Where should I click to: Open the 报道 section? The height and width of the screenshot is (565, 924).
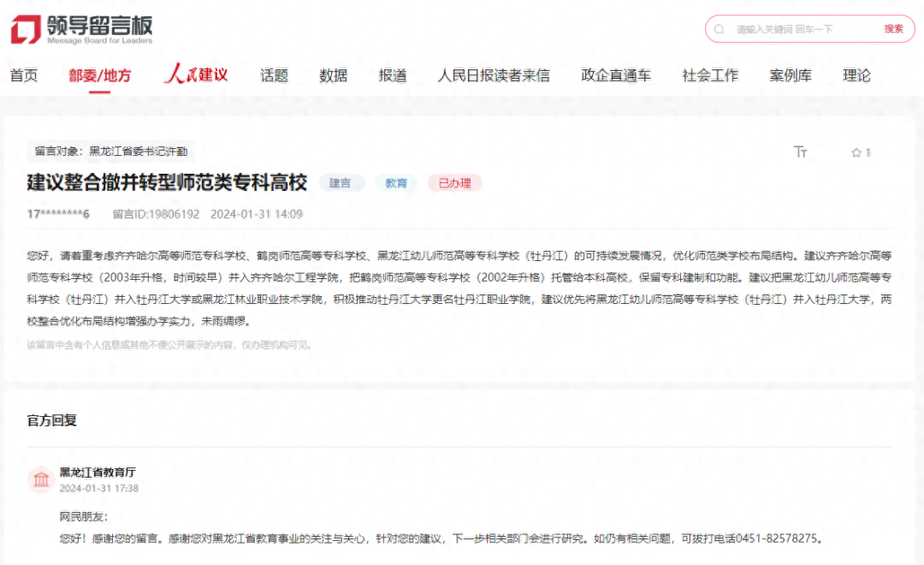tap(391, 75)
